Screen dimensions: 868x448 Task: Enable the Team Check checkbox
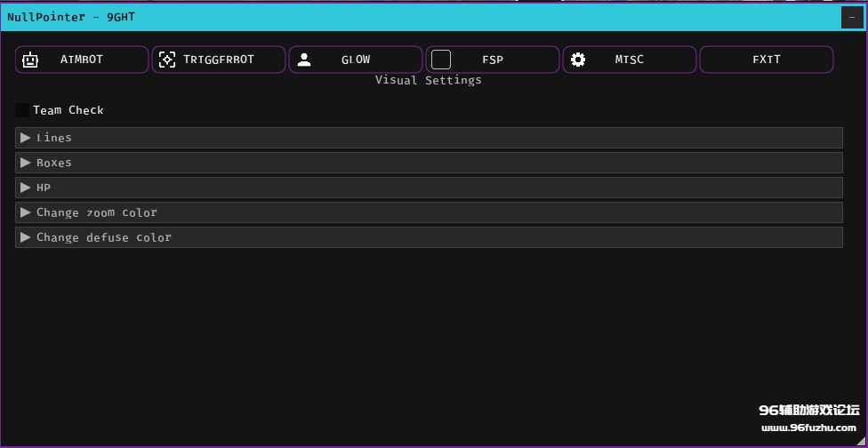22,110
